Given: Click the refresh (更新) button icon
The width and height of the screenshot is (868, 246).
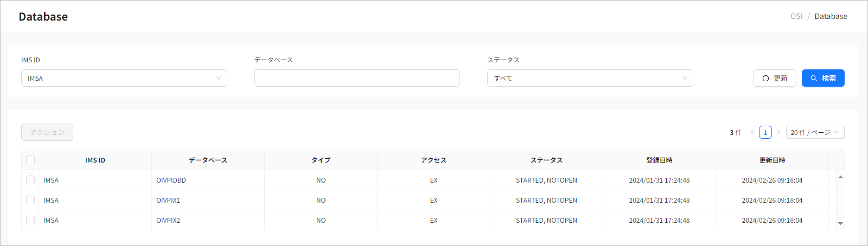Looking at the screenshot, I should click(765, 78).
